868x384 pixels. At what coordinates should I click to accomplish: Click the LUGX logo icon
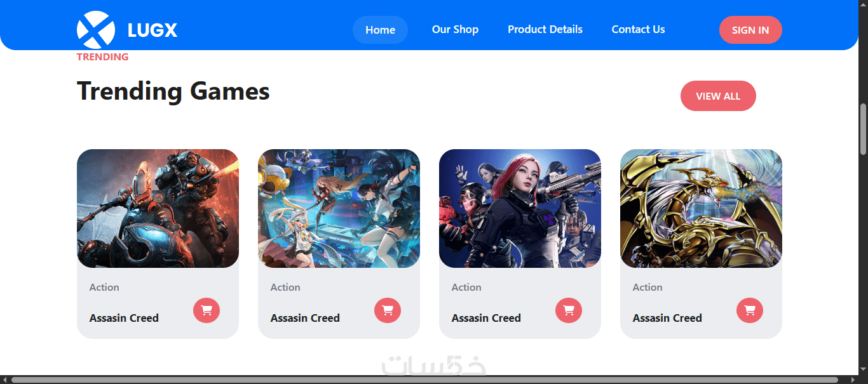point(96,30)
